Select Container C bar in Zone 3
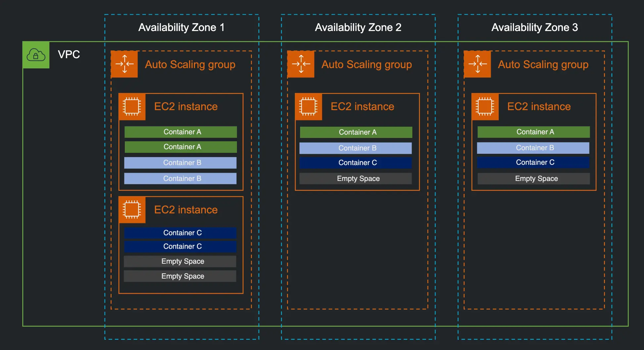 click(x=533, y=163)
